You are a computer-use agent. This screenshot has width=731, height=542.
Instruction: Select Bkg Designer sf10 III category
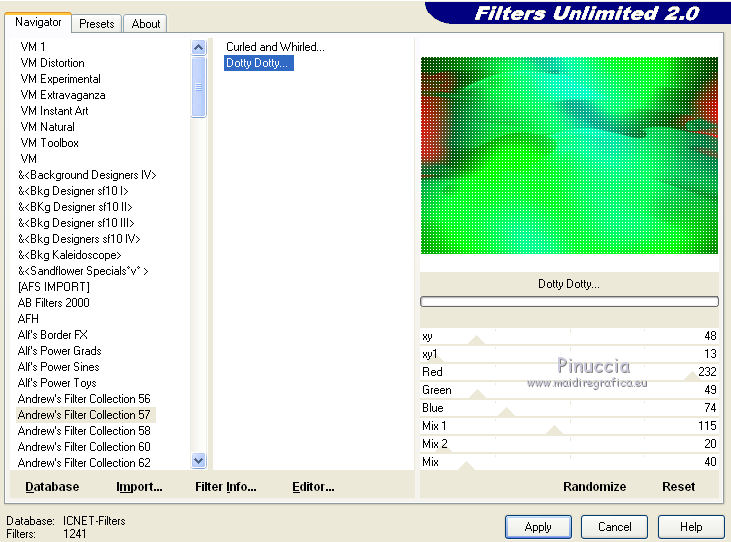click(76, 223)
